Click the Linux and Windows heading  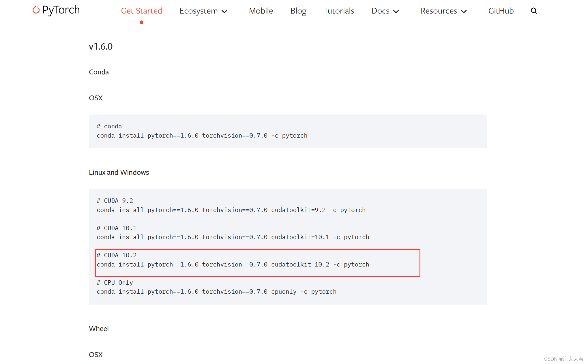(x=119, y=172)
